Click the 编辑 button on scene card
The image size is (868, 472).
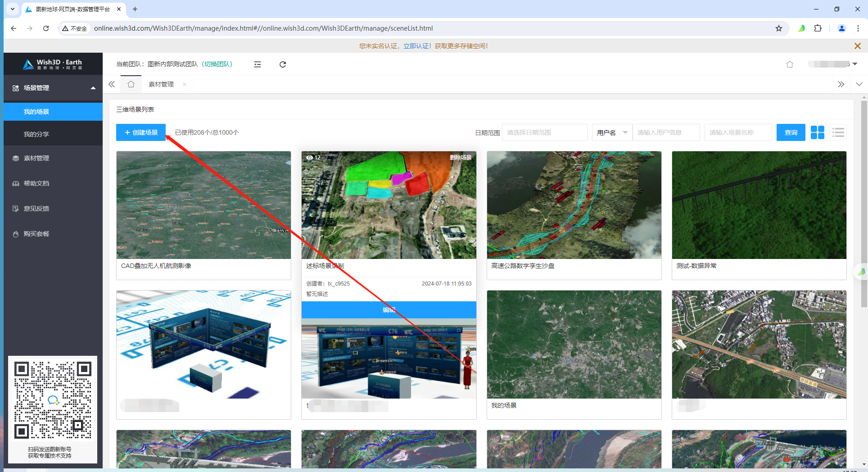tap(389, 310)
